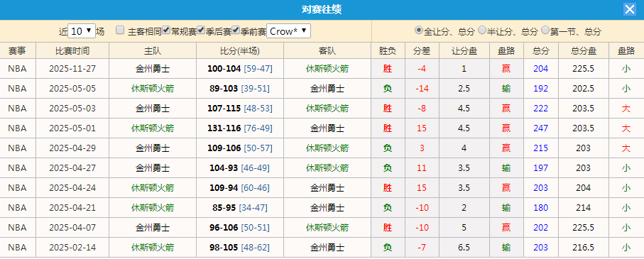Select the 半让分、总分 radio option
644x259 pixels.
(482, 30)
